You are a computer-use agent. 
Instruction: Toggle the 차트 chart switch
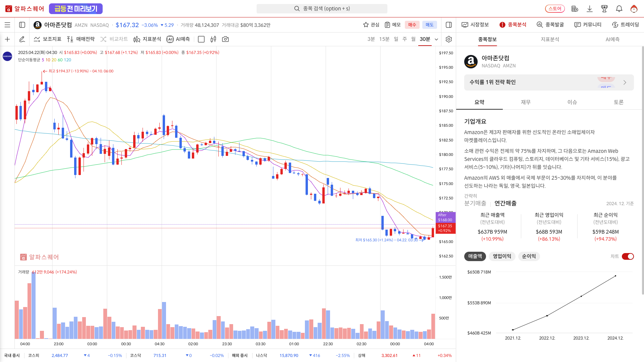pyautogui.click(x=628, y=256)
